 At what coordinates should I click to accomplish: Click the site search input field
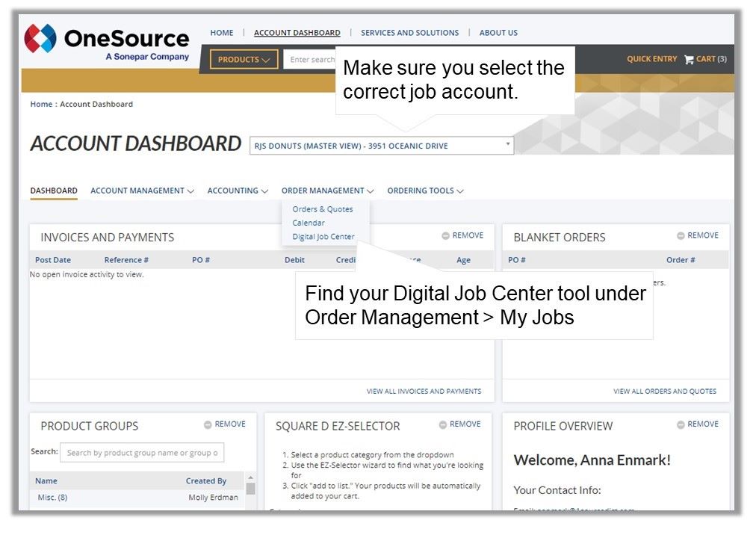point(309,59)
